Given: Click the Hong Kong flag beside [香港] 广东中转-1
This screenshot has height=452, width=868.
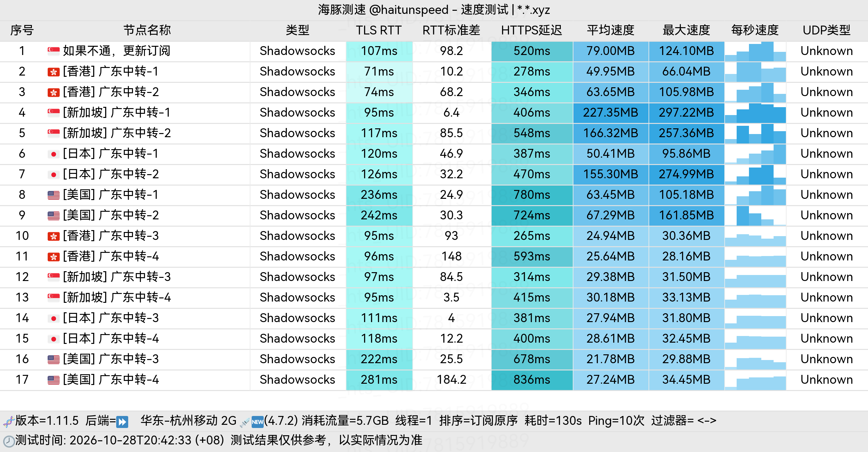Looking at the screenshot, I should 54,71.
